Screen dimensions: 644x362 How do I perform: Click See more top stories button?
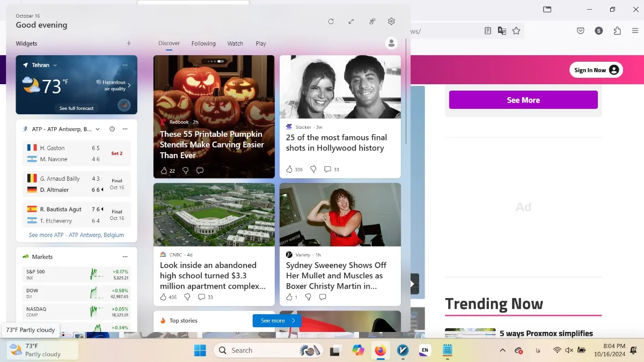click(x=276, y=321)
